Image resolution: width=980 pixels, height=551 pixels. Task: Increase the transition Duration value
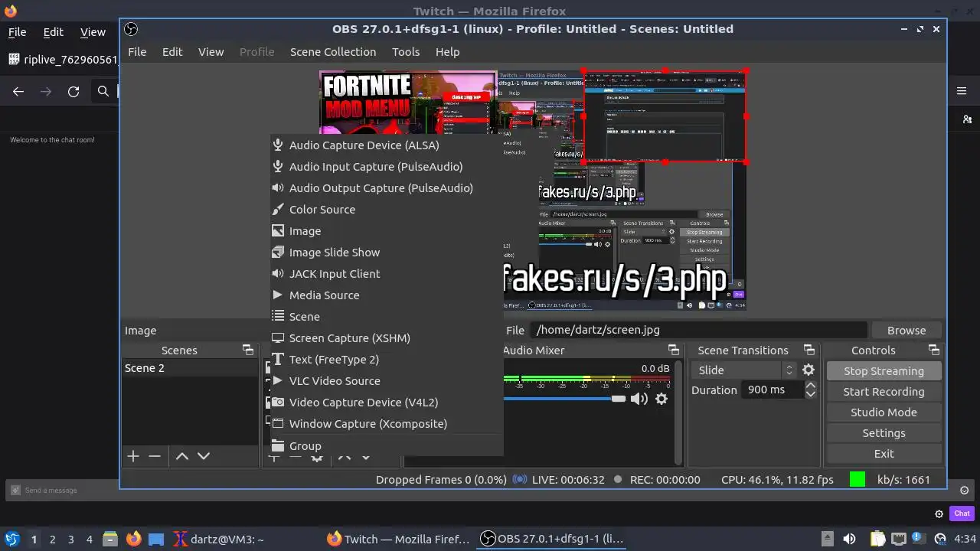810,386
